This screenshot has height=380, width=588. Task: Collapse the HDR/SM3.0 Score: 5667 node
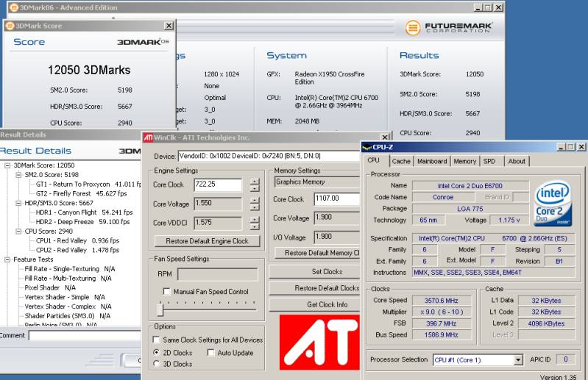coord(18,203)
